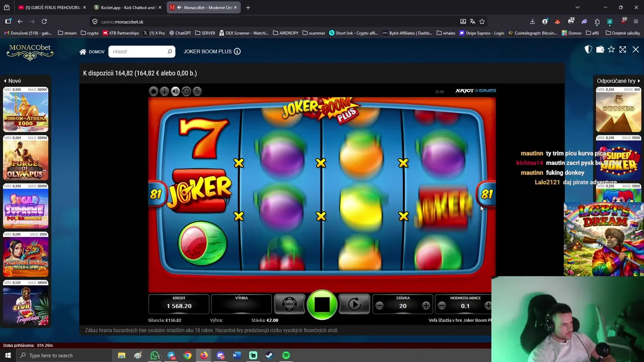The height and width of the screenshot is (362, 644).
Task: Bookmark this page with the star
Action: pos(482,22)
